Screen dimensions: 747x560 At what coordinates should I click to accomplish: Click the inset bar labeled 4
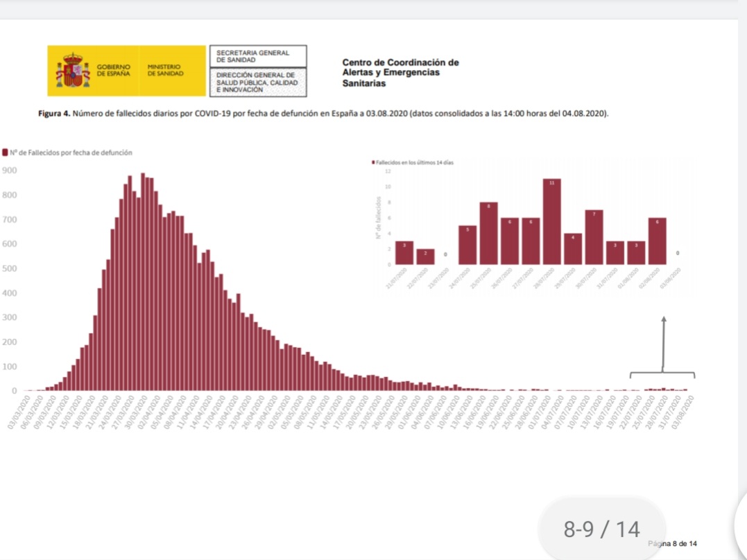click(573, 248)
